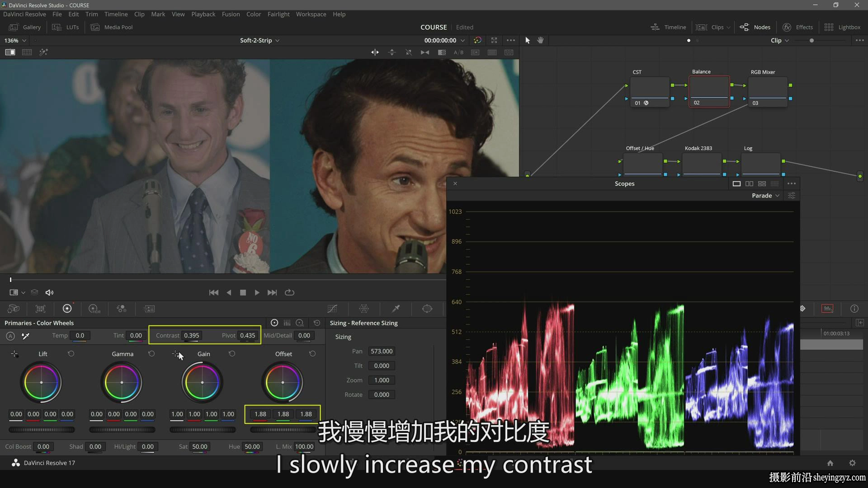Open the scope settings icon
This screenshot has width=868, height=488.
pos(792,196)
